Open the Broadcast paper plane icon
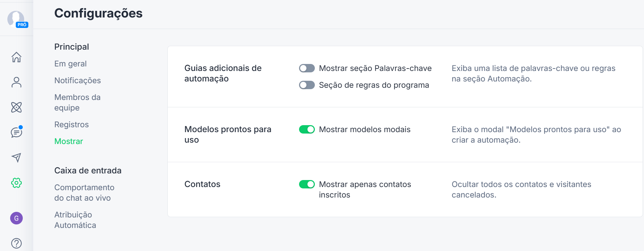 click(x=16, y=158)
